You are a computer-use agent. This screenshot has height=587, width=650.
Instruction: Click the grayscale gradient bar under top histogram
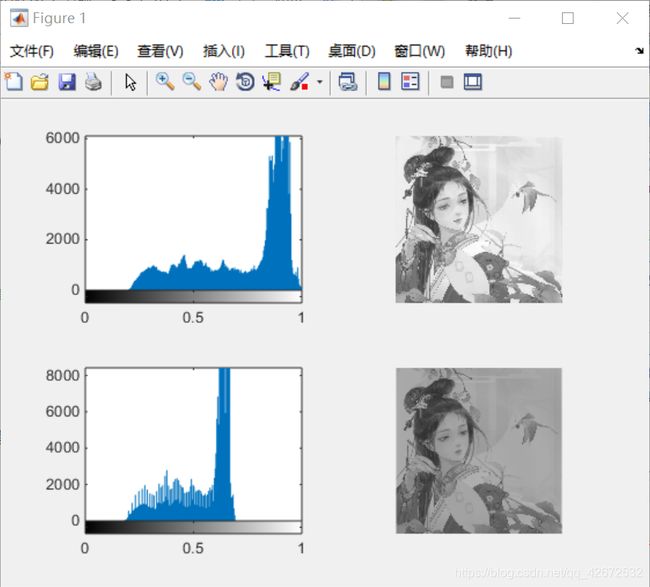pos(194,296)
